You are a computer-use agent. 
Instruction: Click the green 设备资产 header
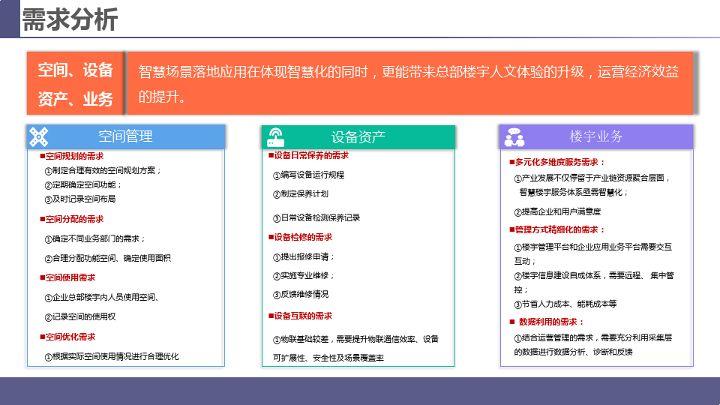pyautogui.click(x=358, y=137)
